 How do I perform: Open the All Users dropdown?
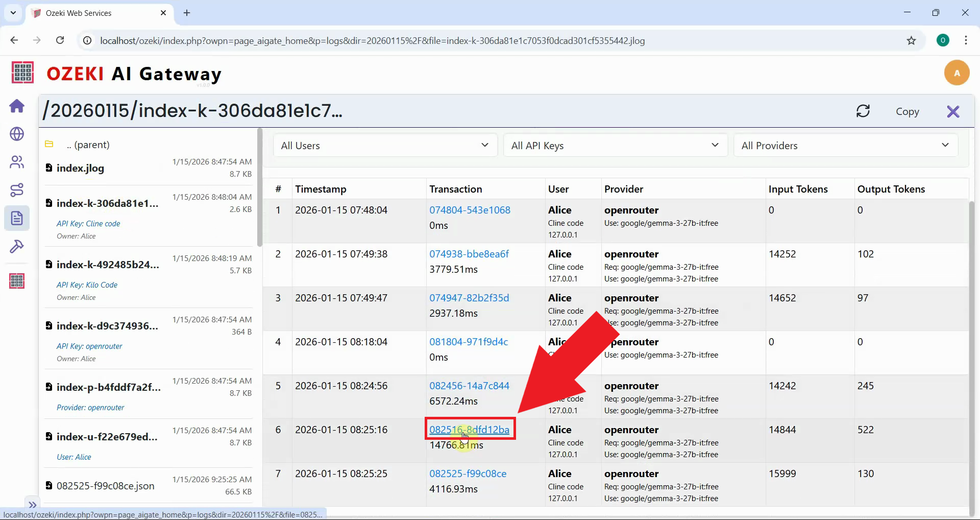pos(385,146)
